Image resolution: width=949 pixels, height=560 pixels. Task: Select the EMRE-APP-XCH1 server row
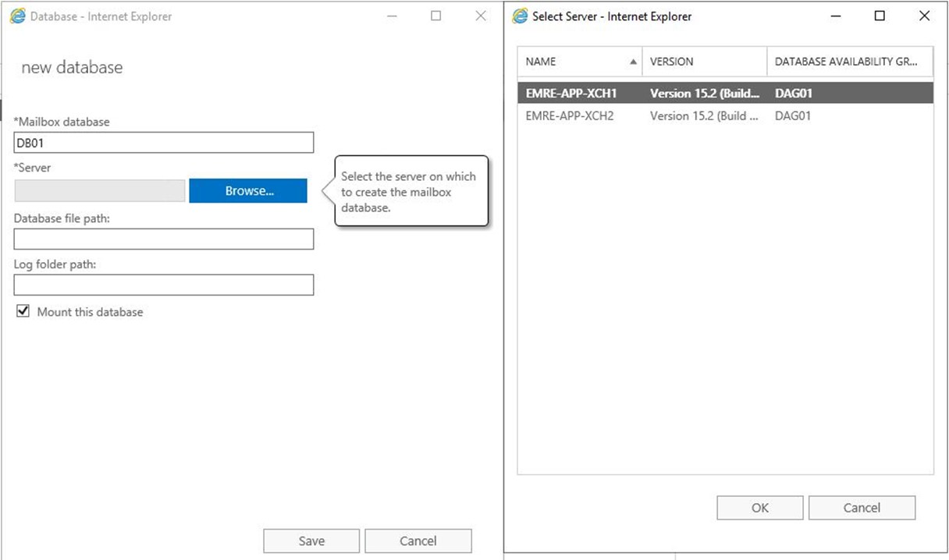point(726,94)
